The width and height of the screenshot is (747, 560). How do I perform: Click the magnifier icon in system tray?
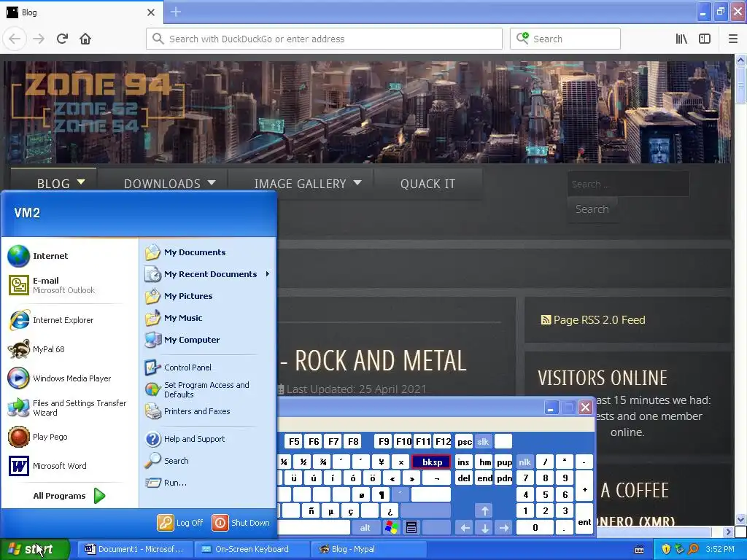coord(693,549)
